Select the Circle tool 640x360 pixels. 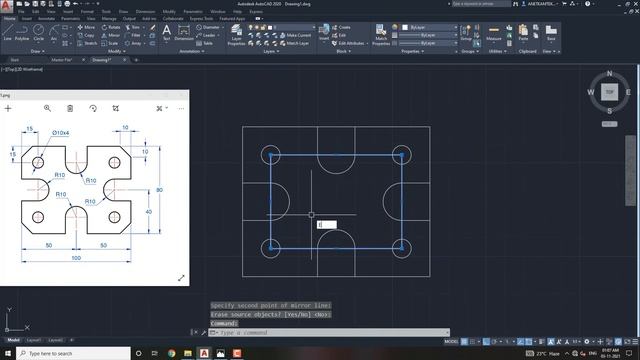pos(38,32)
